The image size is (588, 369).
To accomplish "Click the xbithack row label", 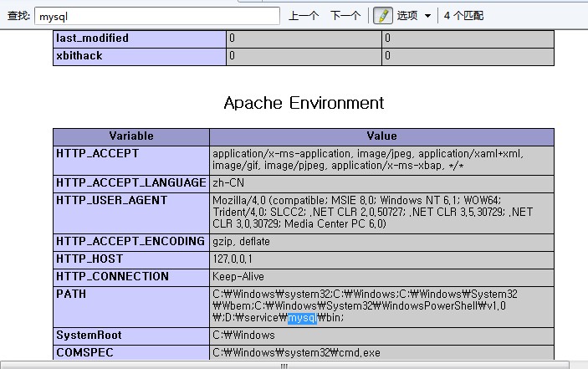I will click(79, 56).
